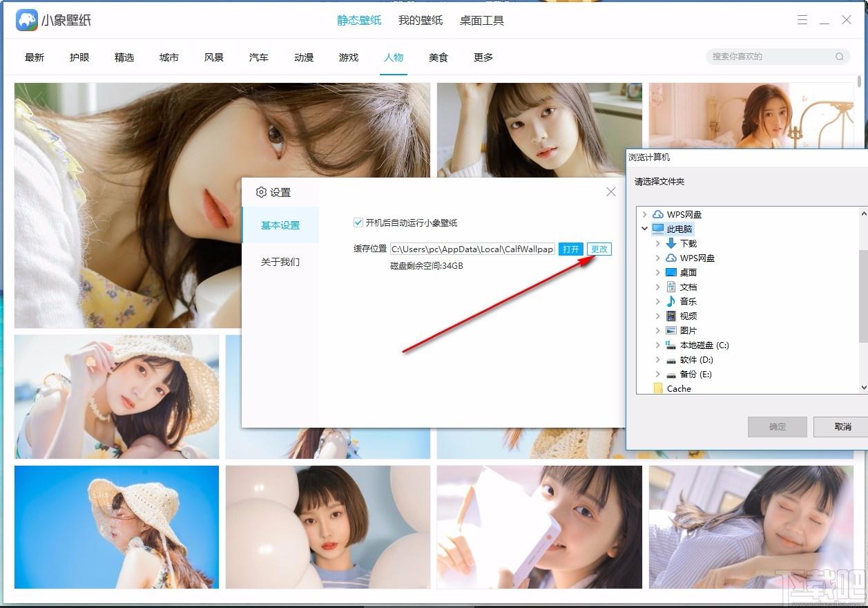Viewport: 868px width, 608px height.
Task: Click the 视频 video icon
Action: pos(671,316)
